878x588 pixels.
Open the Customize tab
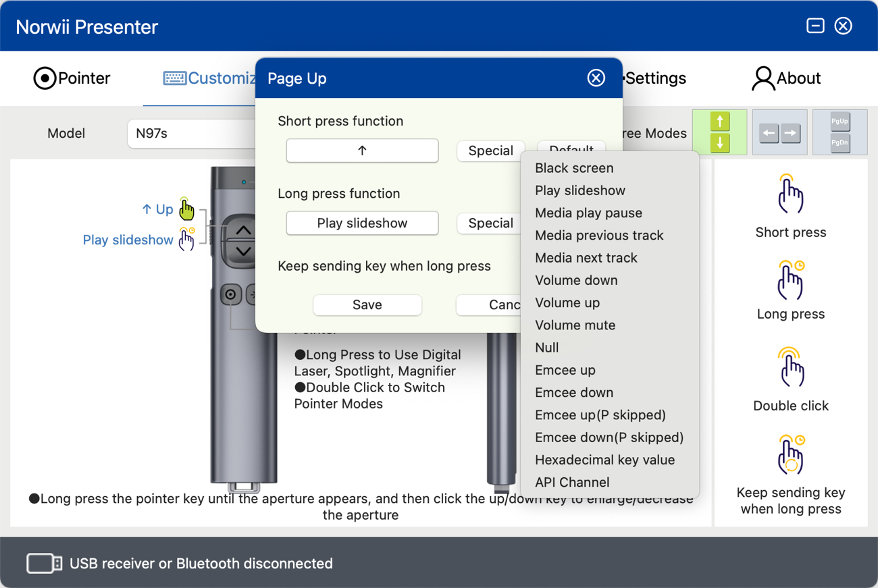click(209, 78)
